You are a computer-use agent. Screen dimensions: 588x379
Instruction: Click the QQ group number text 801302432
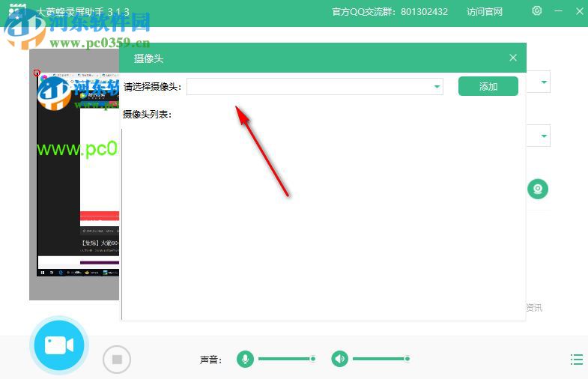pyautogui.click(x=424, y=12)
